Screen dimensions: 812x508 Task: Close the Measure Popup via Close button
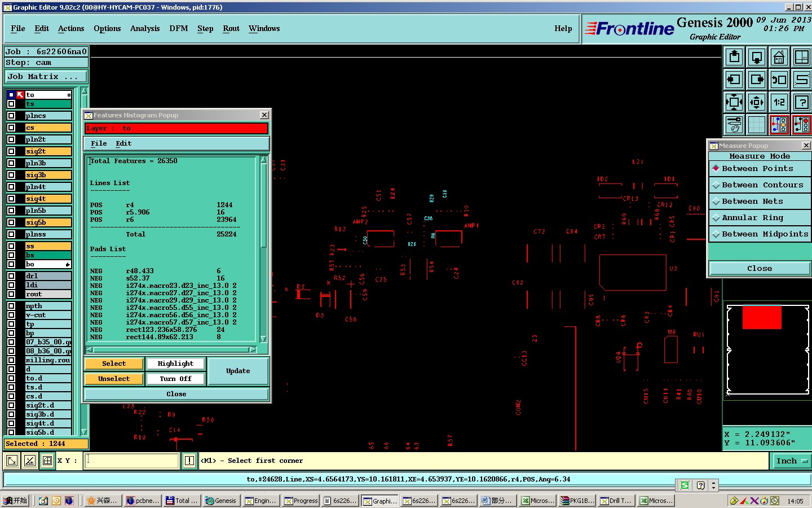(760, 268)
